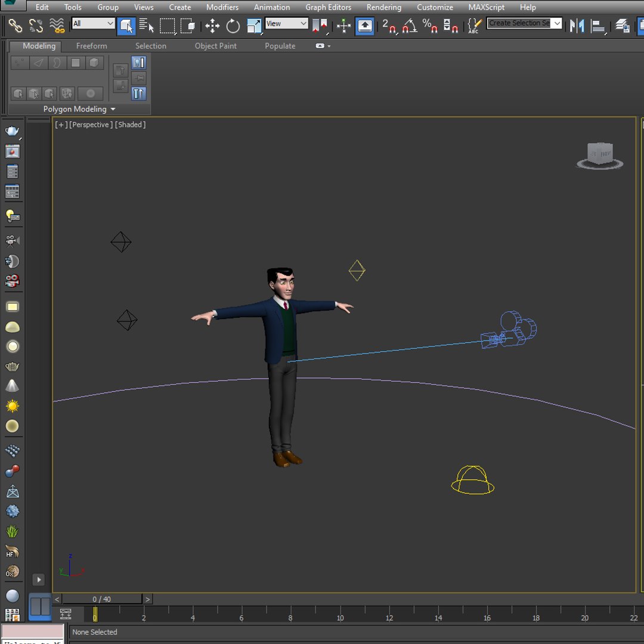
Task: Open the Modifiers menu
Action: pyautogui.click(x=222, y=7)
